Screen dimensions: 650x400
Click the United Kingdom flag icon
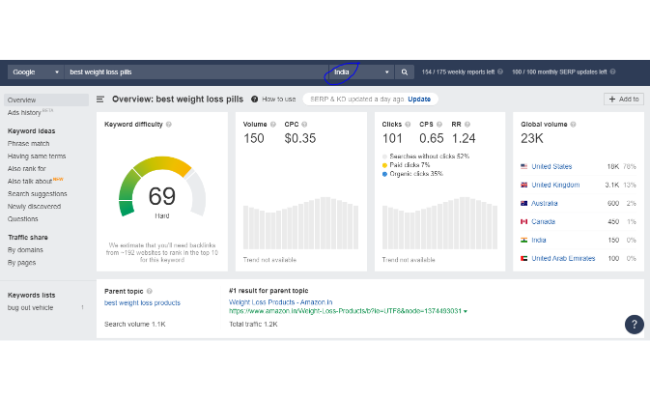coord(524,185)
